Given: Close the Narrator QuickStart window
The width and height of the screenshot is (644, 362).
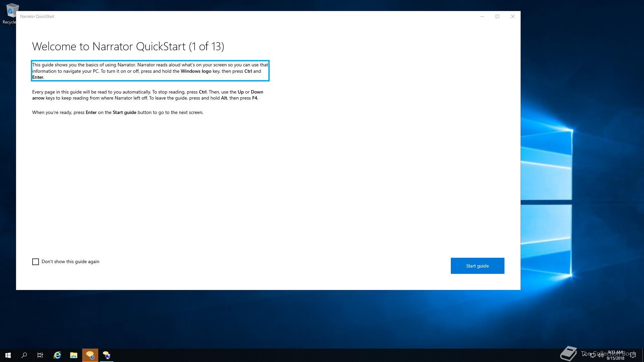Looking at the screenshot, I should (513, 16).
